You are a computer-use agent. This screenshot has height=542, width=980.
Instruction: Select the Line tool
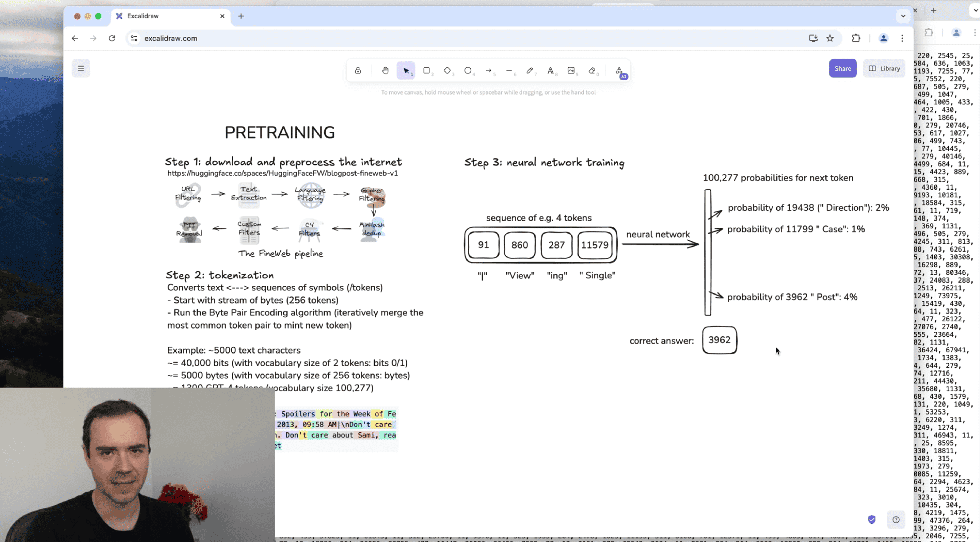pyautogui.click(x=509, y=70)
